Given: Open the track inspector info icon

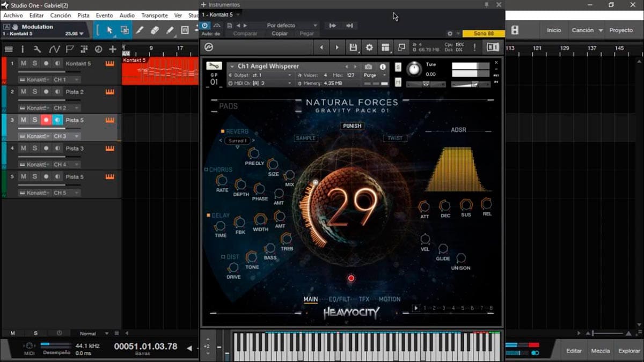Looking at the screenshot, I should pyautogui.click(x=23, y=49).
